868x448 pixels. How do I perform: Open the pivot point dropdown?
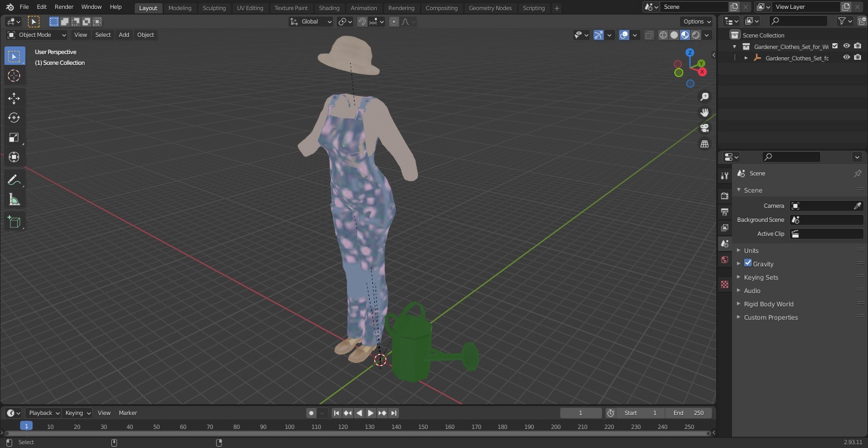click(345, 22)
